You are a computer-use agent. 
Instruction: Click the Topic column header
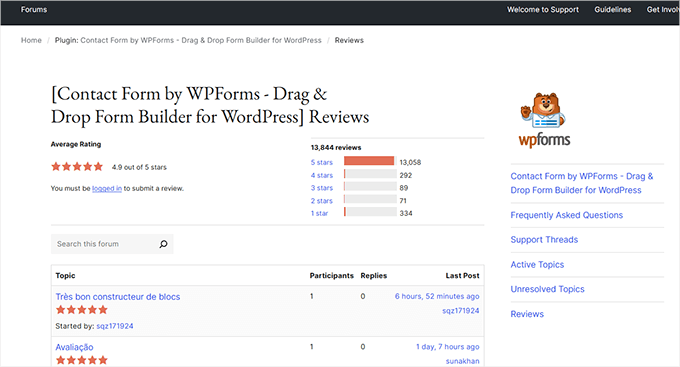pos(65,275)
